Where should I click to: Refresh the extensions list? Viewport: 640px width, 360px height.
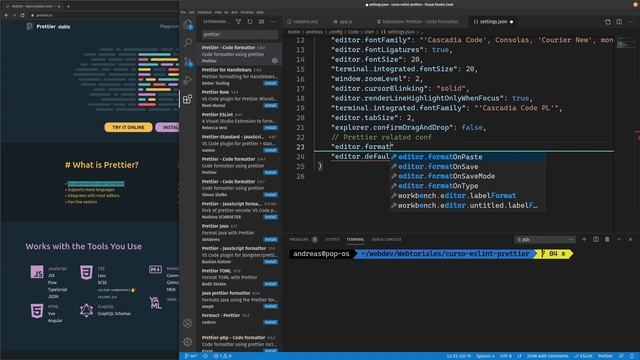[250, 22]
